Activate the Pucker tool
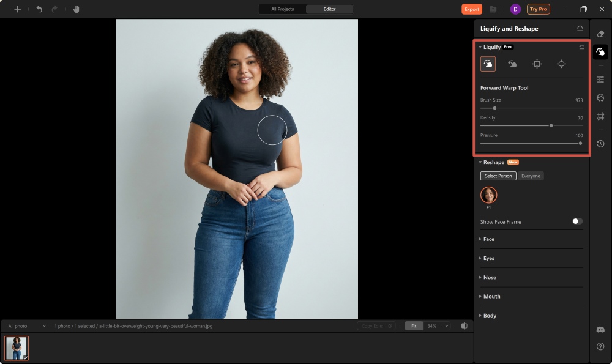Viewport: 612px width, 364px height. pyautogui.click(x=537, y=63)
